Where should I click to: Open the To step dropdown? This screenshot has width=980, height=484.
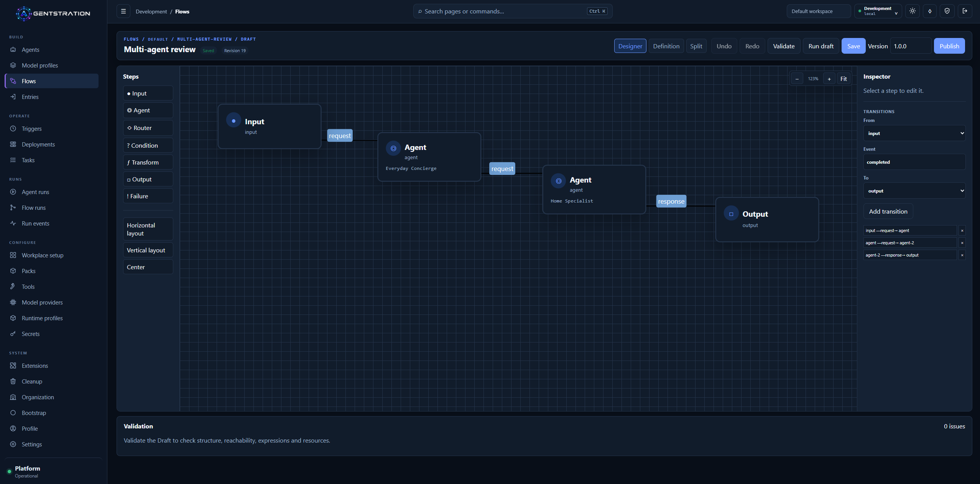(914, 191)
